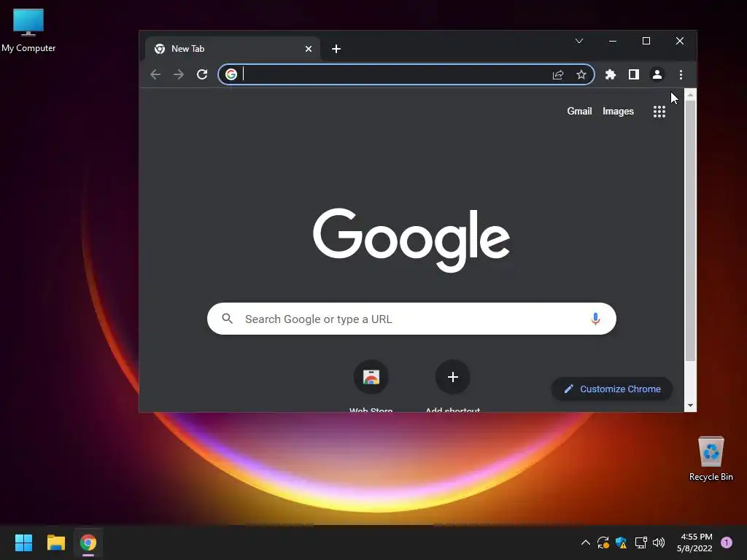Reload the current page
This screenshot has height=560, width=747.
202,74
